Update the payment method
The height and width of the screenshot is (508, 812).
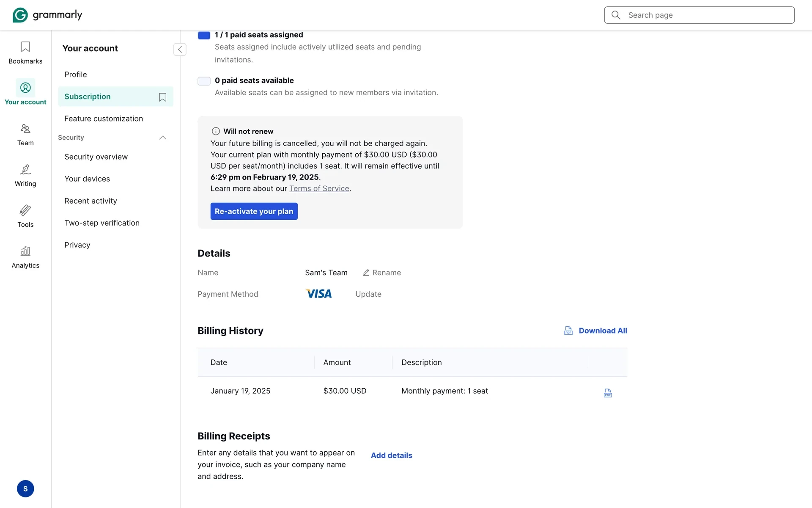368,294
